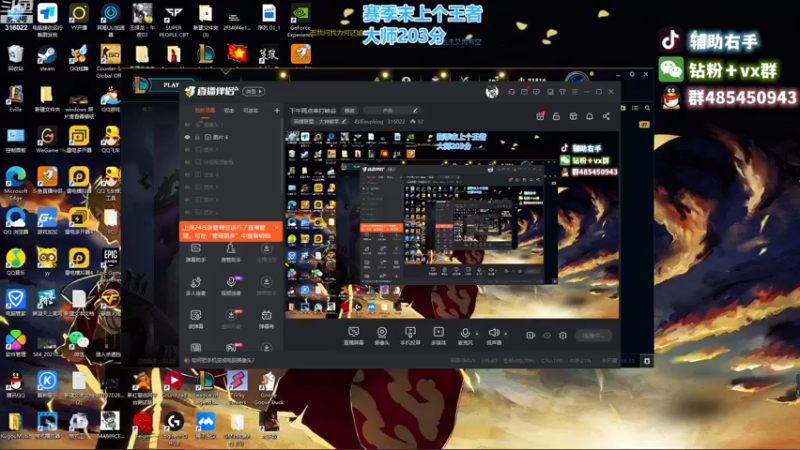Open the WeGame desktop shortcut
Viewport: 800px width, 450px height.
click(47, 140)
